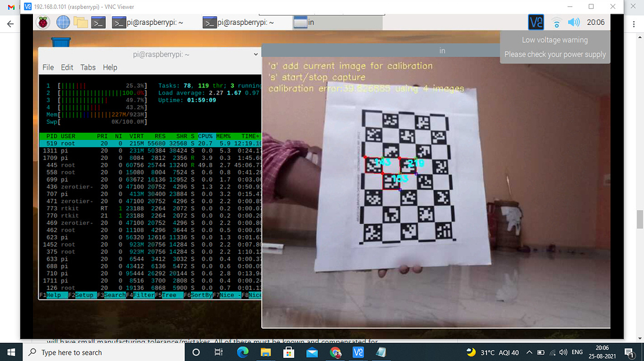Expand the terminal profile dropdown arrow
The width and height of the screenshot is (644, 361).
[x=256, y=54]
